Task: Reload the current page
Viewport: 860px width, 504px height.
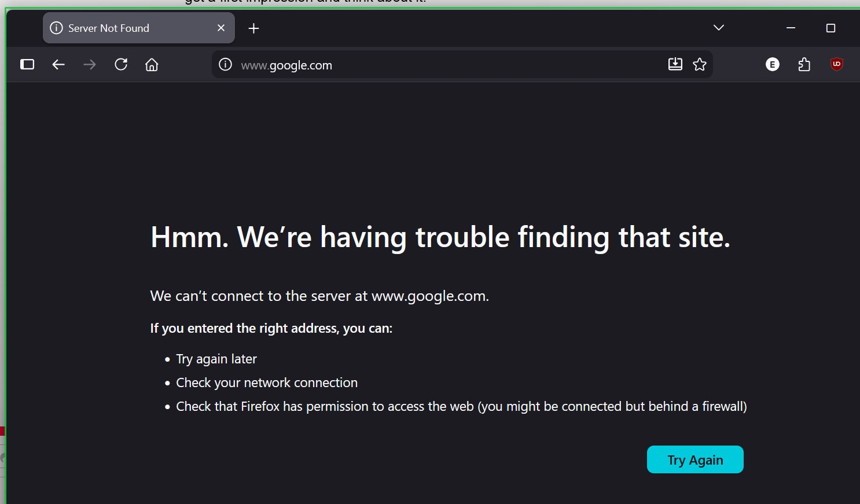Action: point(121,64)
